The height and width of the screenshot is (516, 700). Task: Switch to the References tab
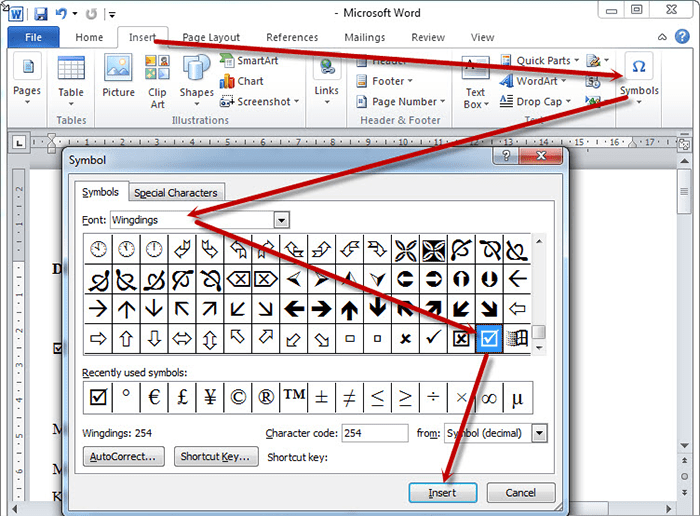[x=292, y=37]
